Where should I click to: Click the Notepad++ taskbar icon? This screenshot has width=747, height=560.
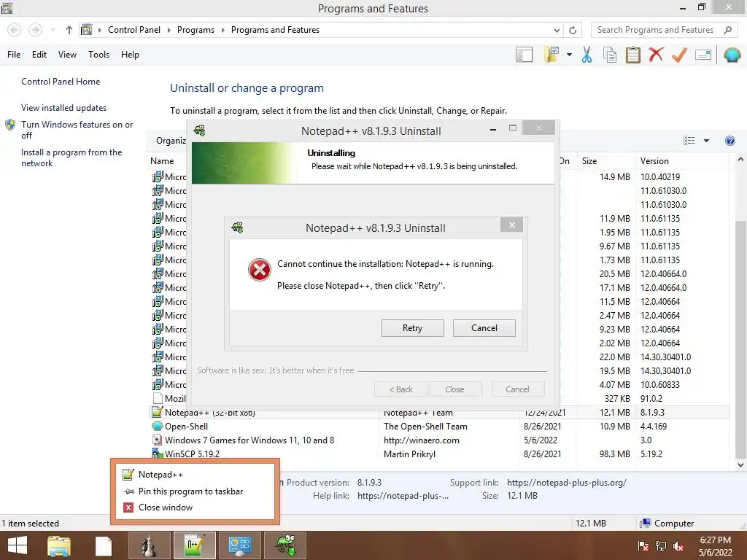coord(194,545)
